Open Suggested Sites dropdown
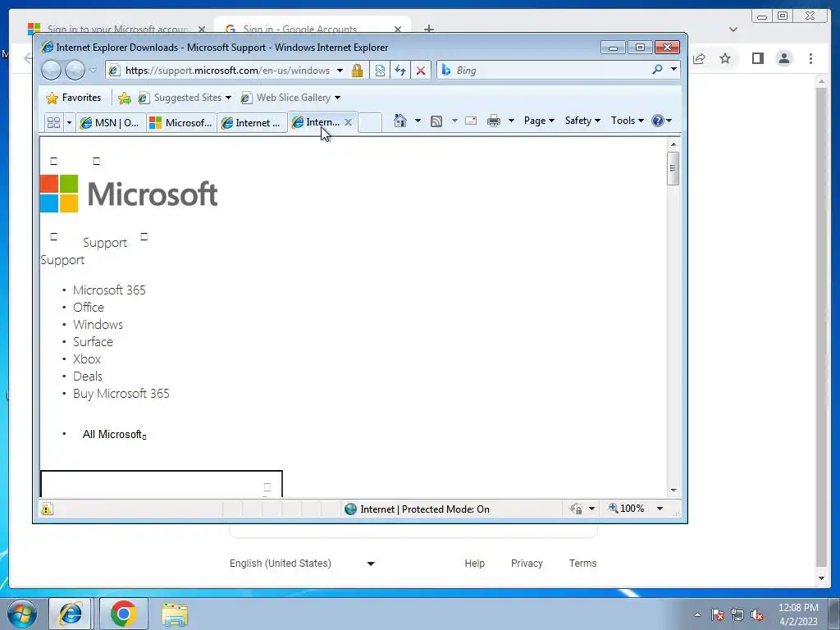 [x=185, y=98]
